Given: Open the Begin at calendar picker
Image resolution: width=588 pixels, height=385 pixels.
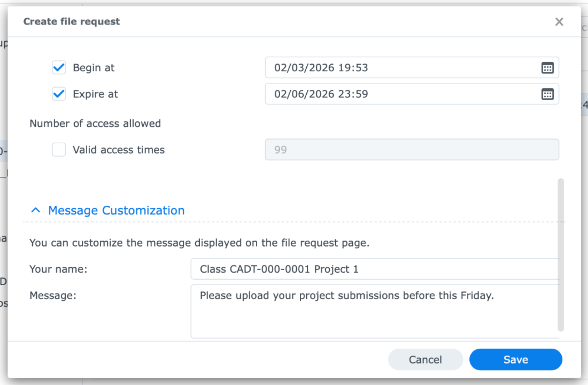Looking at the screenshot, I should 547,68.
